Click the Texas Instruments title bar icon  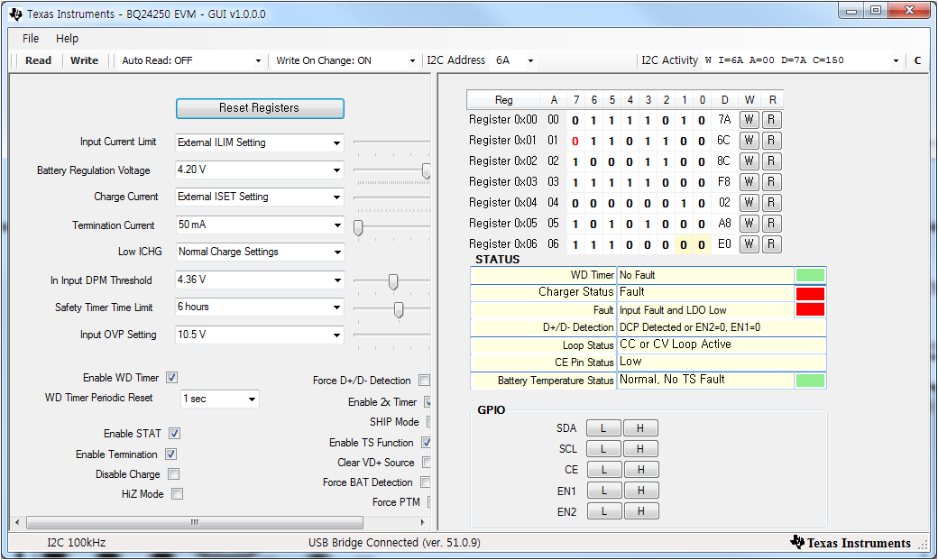pos(16,14)
